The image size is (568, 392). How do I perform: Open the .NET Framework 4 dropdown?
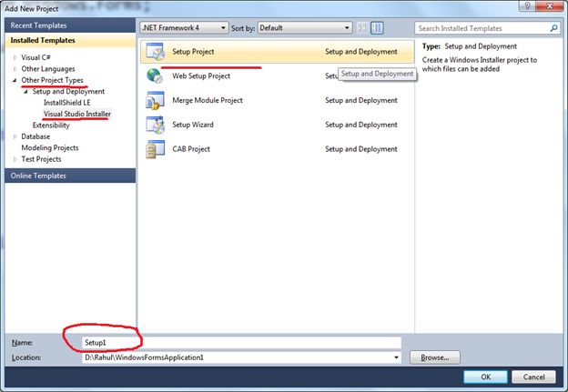tap(185, 28)
